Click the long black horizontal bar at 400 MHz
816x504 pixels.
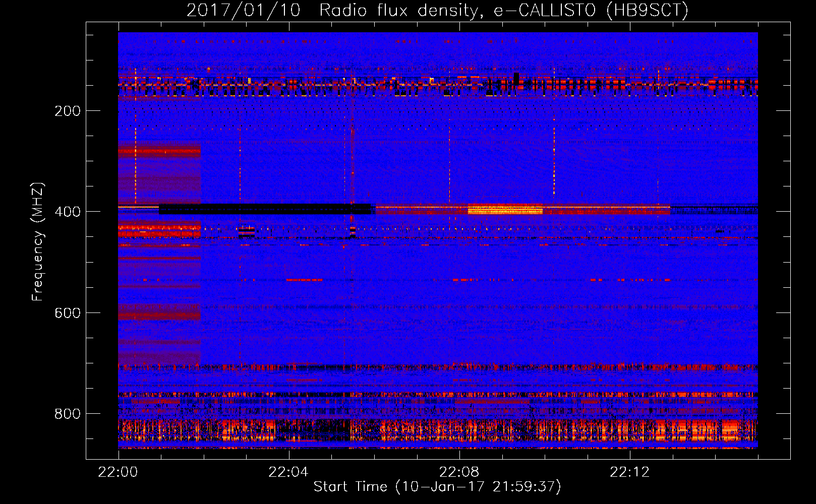pyautogui.click(x=265, y=209)
